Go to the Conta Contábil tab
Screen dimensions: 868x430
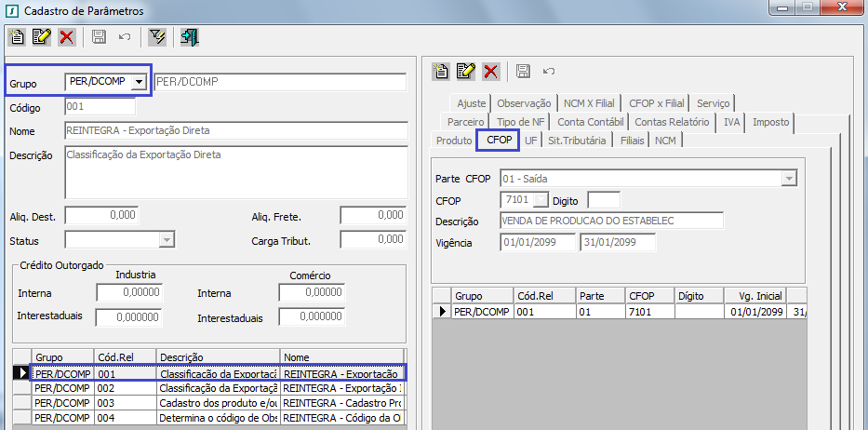592,122
